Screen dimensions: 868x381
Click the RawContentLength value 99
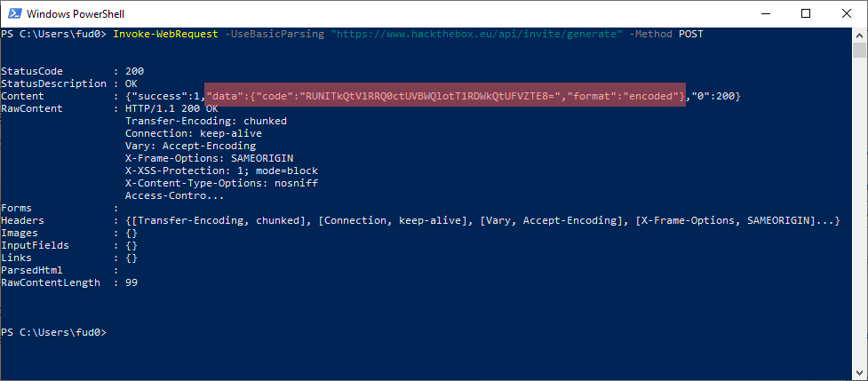coord(131,282)
